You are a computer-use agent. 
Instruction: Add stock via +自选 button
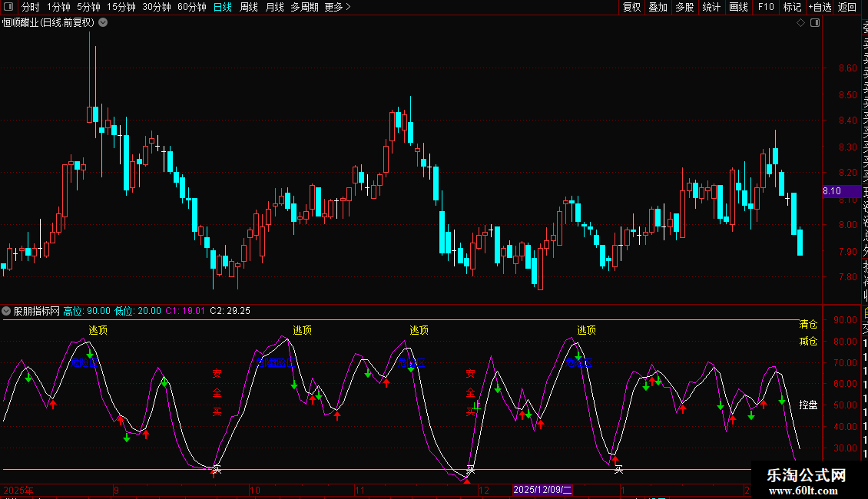pos(820,7)
